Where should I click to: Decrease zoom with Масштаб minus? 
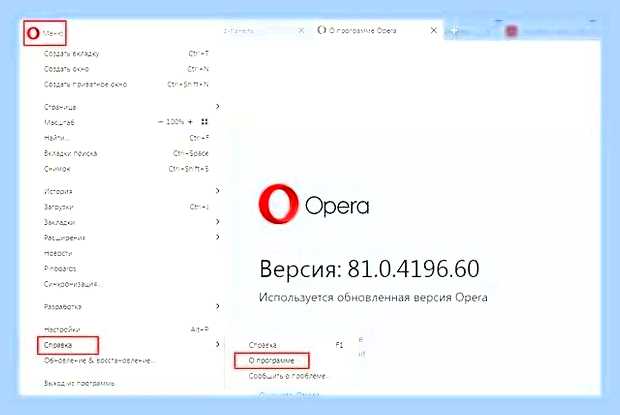161,122
